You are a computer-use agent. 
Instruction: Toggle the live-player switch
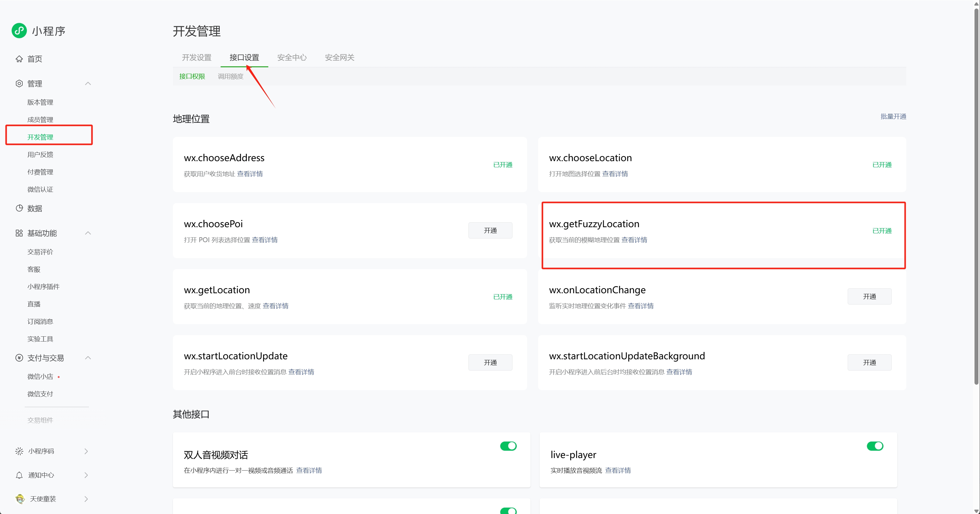pyautogui.click(x=875, y=446)
